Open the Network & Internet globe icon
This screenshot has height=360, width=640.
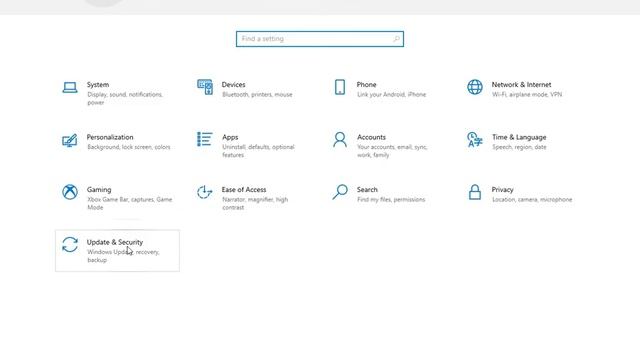point(475,87)
